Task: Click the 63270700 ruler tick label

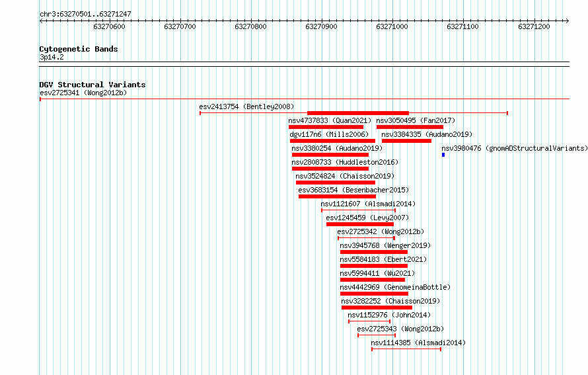Action: click(180, 26)
